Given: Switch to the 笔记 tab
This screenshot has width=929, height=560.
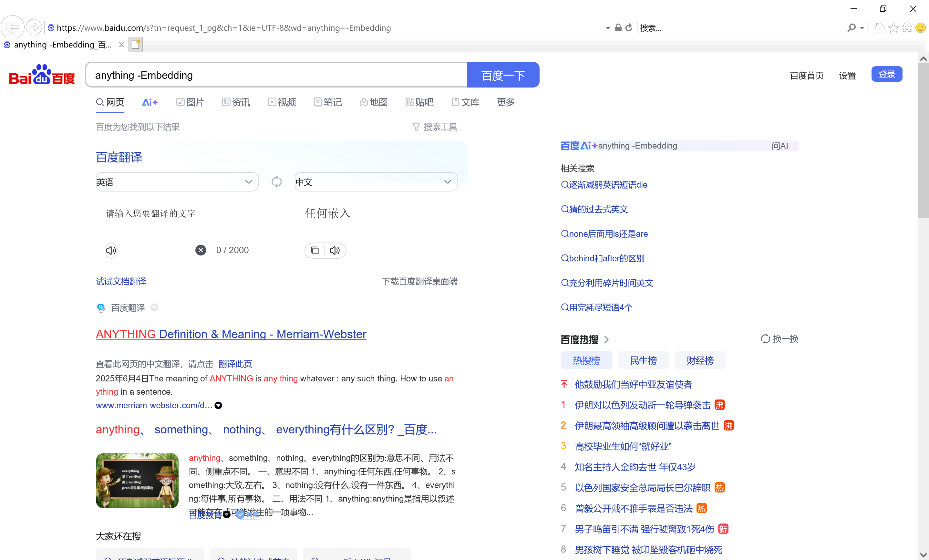Looking at the screenshot, I should click(x=328, y=102).
